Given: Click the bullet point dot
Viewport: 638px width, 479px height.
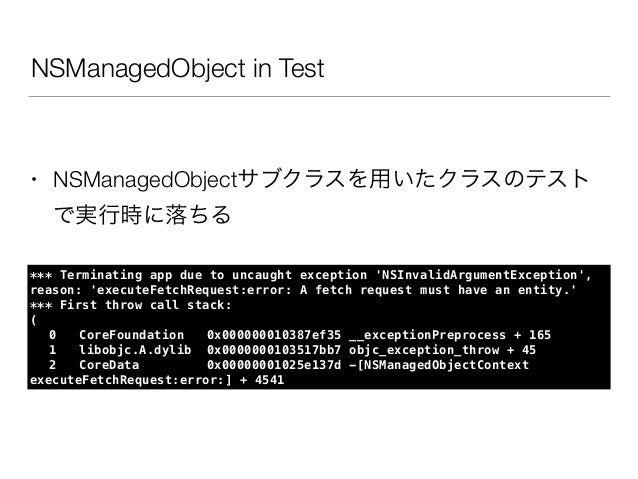Looking at the screenshot, I should point(35,179).
